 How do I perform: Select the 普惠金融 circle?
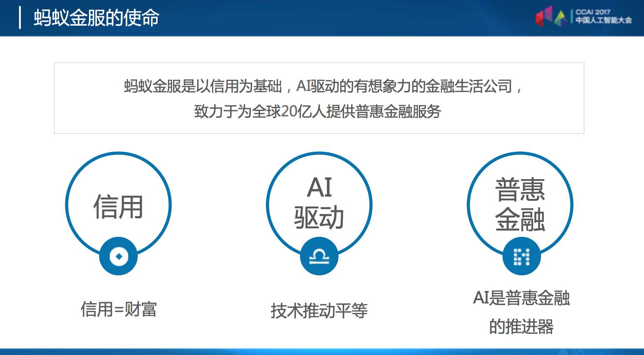pos(520,205)
